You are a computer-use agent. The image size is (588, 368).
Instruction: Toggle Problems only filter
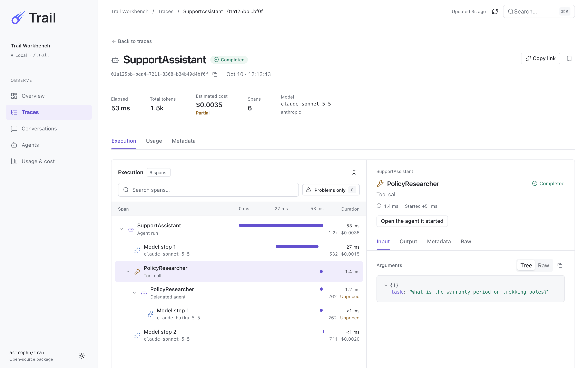pyautogui.click(x=331, y=190)
